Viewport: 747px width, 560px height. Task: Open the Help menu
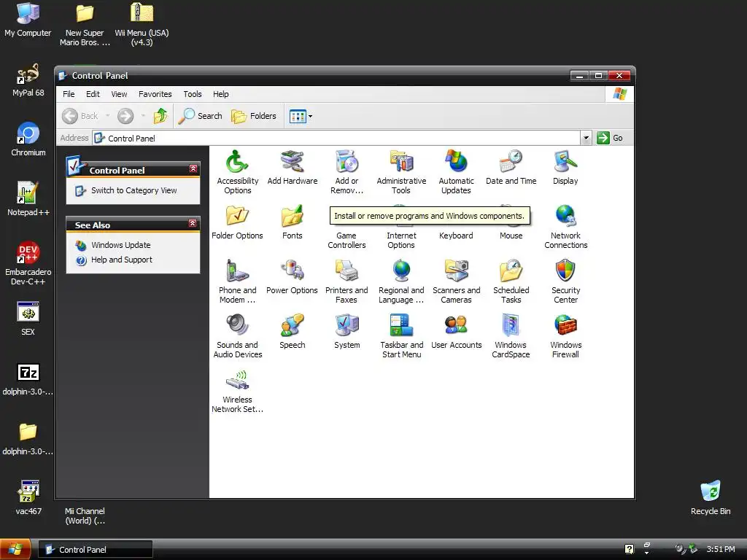coord(220,94)
